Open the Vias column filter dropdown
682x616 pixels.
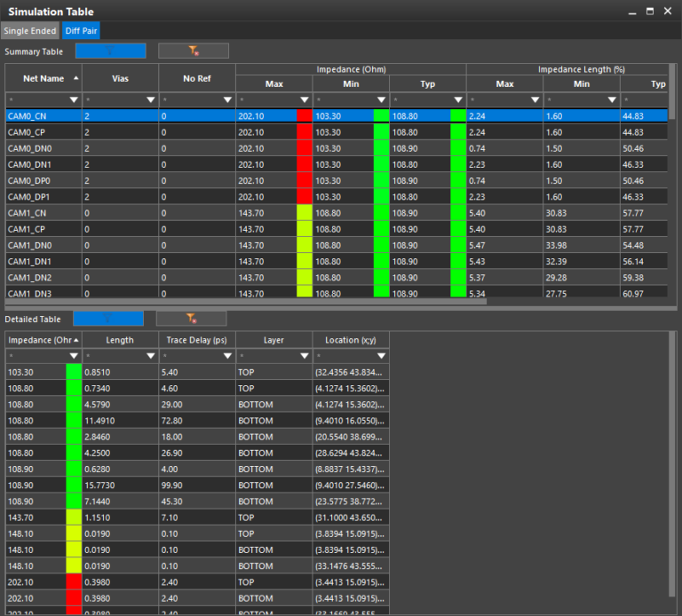point(150,99)
